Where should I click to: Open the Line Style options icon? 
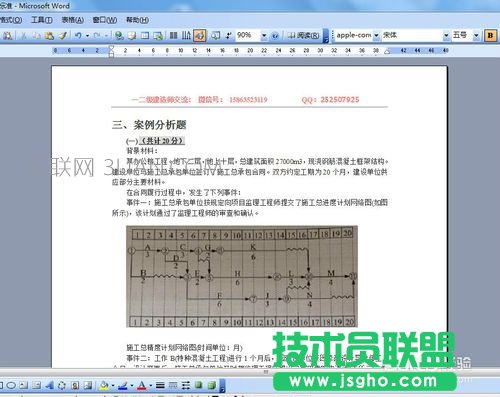[x=160, y=386]
